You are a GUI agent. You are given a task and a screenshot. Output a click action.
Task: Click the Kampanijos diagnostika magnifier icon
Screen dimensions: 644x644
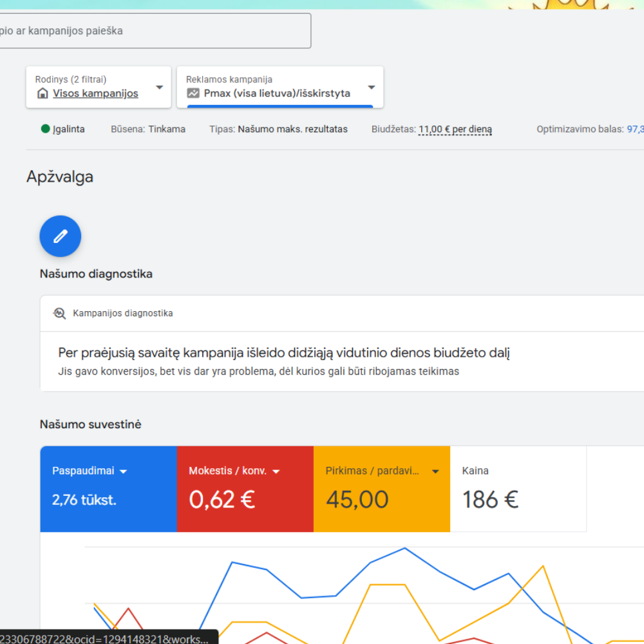coord(60,314)
